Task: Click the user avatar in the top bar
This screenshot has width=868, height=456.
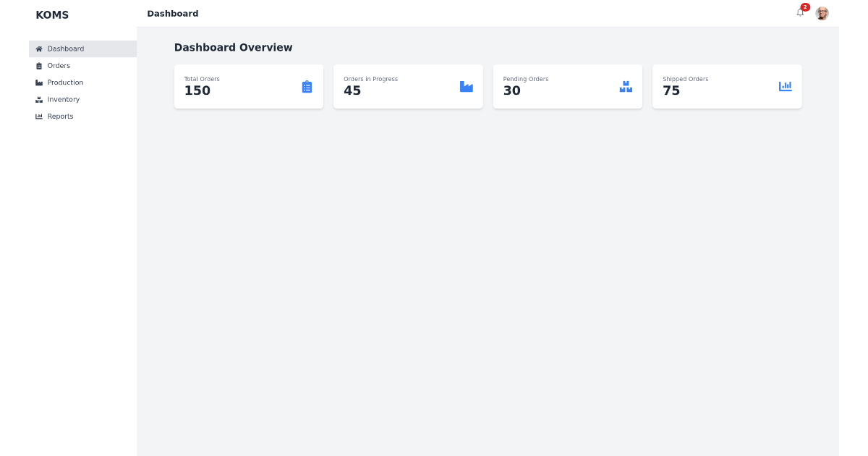Action: click(x=822, y=13)
